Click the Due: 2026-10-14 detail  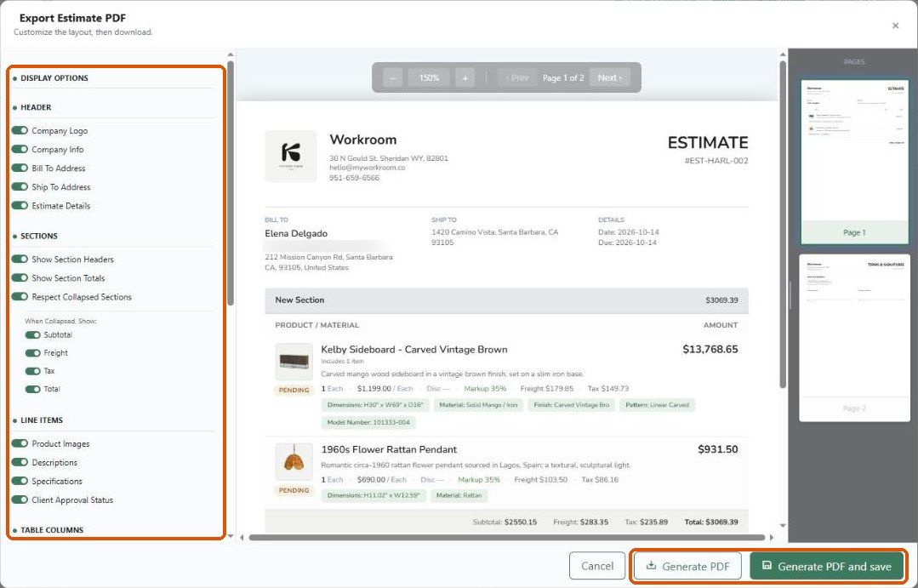pyautogui.click(x=627, y=243)
